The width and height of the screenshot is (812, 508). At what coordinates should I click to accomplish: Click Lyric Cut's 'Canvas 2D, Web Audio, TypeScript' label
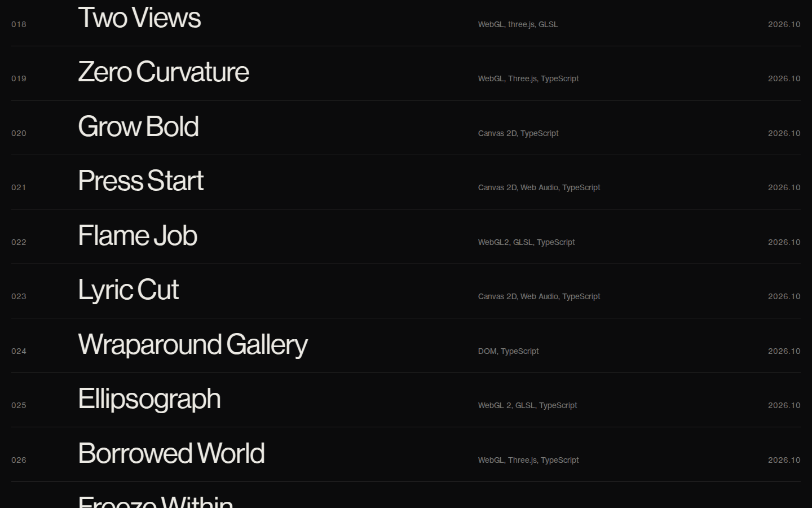coord(539,296)
